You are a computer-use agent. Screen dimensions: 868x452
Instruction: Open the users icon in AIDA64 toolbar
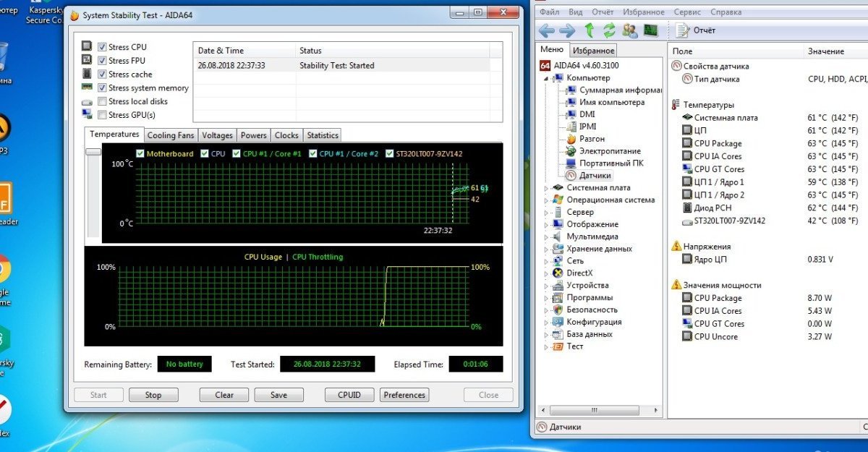coord(630,30)
